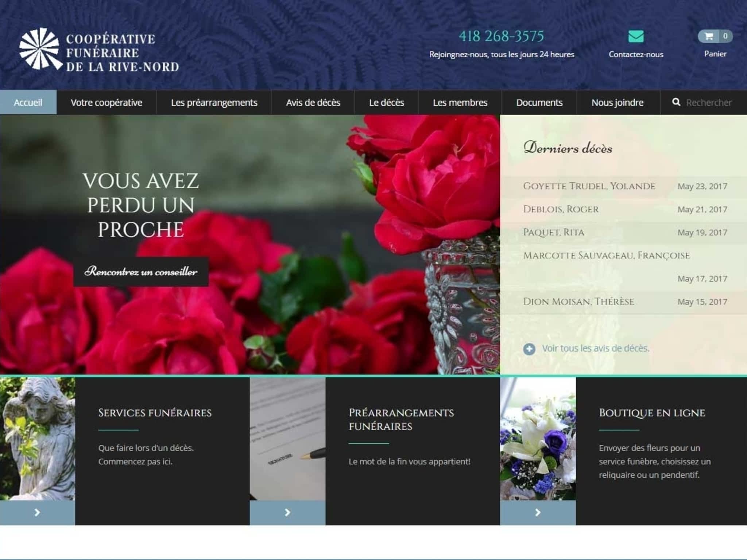The width and height of the screenshot is (747, 560).
Task: Open Les préarrangements menu item
Action: pyautogui.click(x=214, y=102)
